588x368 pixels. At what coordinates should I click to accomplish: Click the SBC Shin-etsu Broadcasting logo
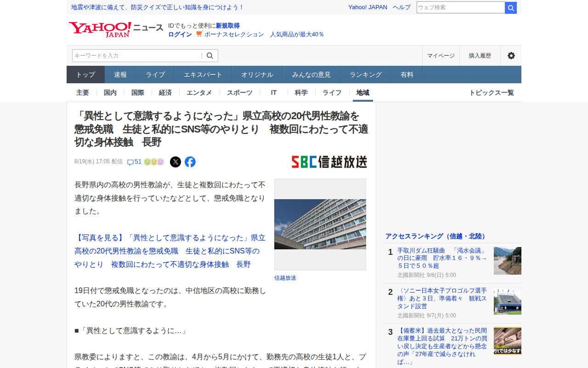pos(329,162)
